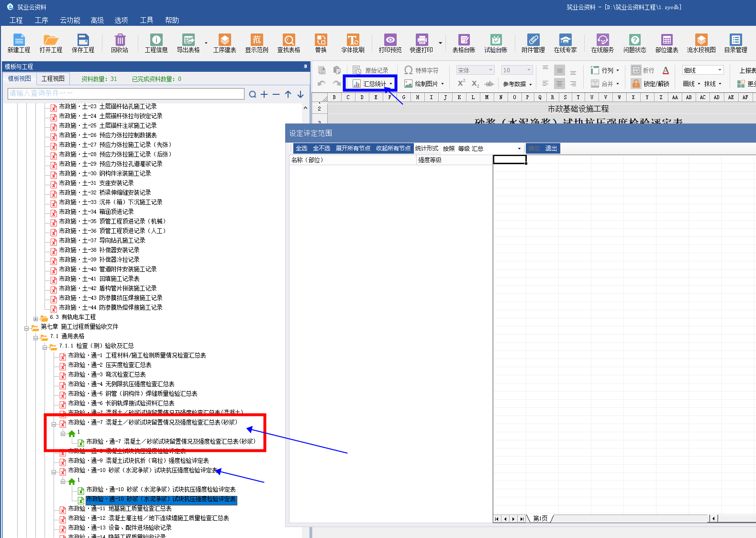Viewport: 756px width, 538px height.
Task: Click the 查找表格 search icon
Action: [x=289, y=43]
